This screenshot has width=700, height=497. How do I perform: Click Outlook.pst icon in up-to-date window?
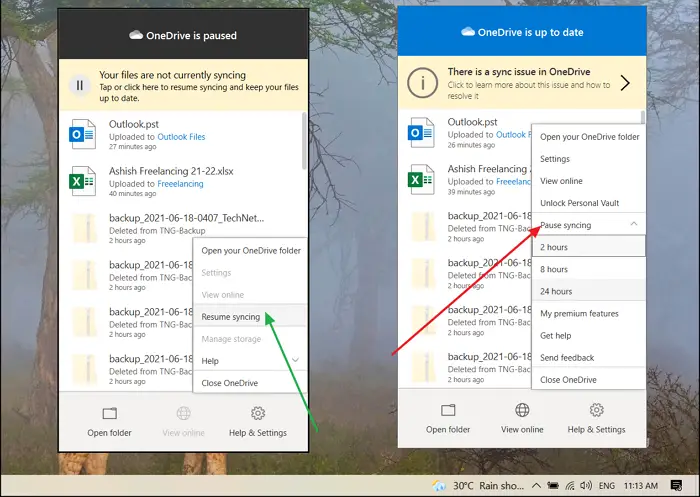[421, 132]
